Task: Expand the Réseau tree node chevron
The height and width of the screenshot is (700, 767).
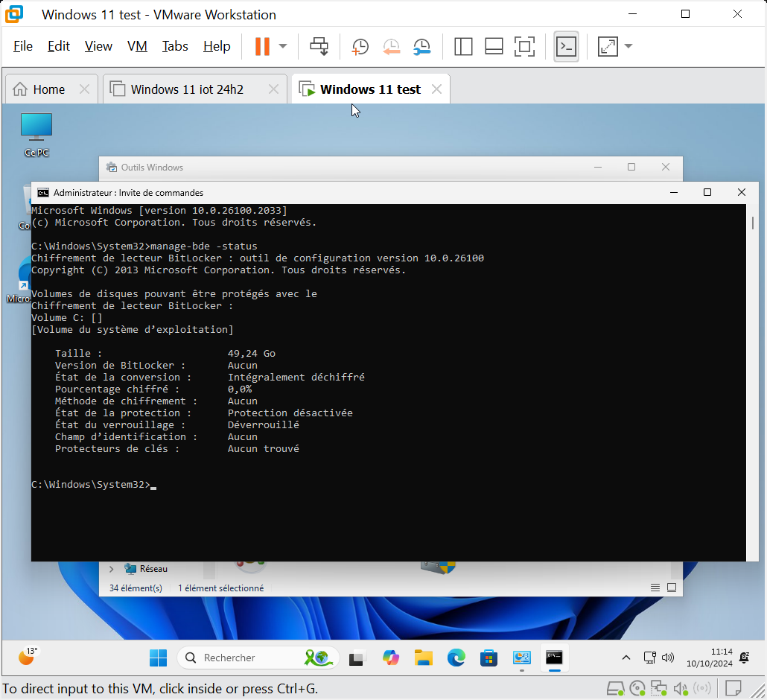Action: point(112,569)
